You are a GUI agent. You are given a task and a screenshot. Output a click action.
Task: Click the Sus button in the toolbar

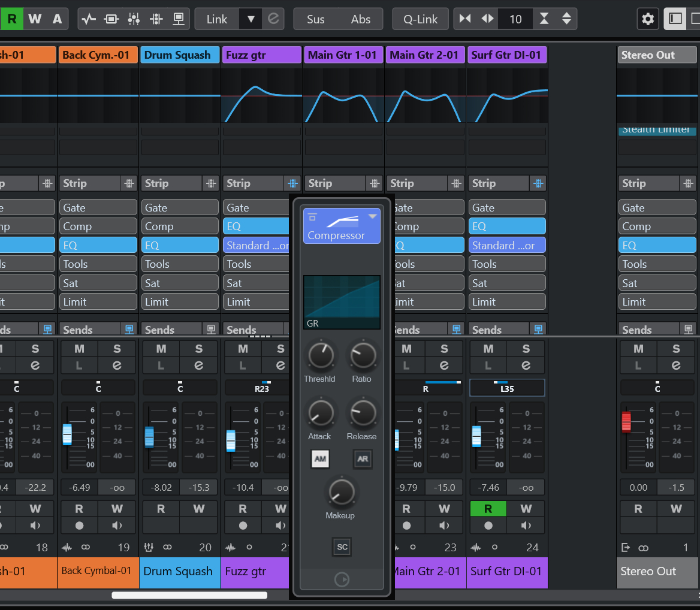[316, 19]
